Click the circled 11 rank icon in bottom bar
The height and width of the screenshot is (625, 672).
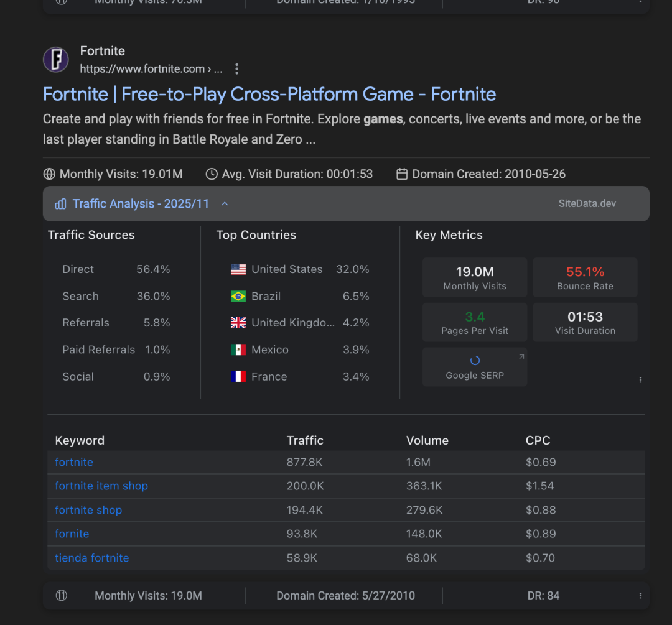pos(61,595)
